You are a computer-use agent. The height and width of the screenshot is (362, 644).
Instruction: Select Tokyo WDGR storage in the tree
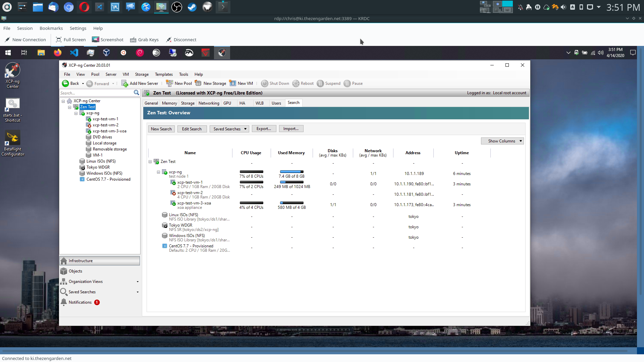tap(98, 167)
